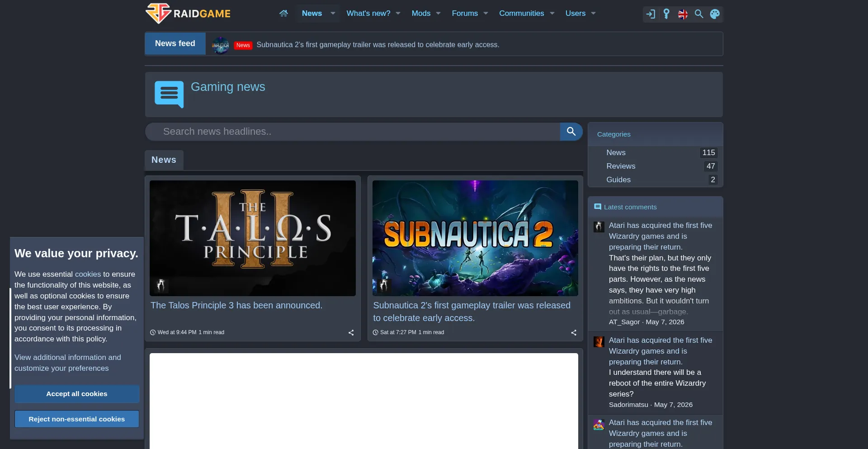Open the cookies link in privacy notice
Viewport: 868px width, 449px height.
[x=88, y=274]
